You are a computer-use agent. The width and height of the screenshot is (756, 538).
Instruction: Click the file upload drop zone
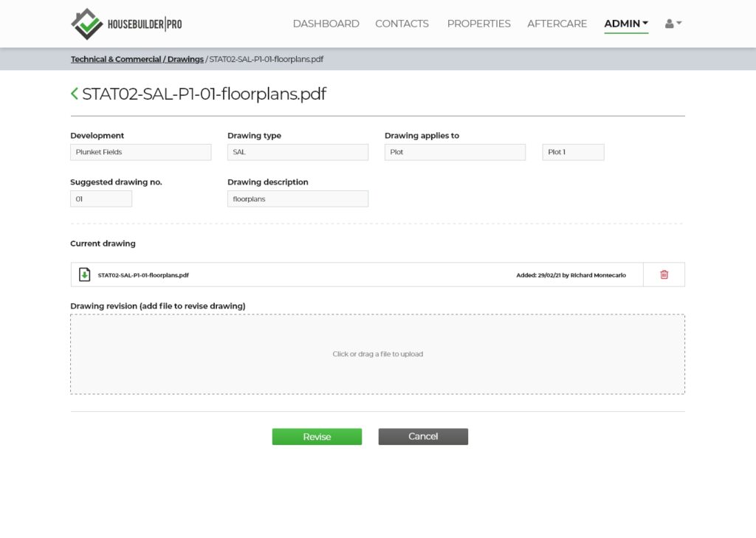click(x=377, y=354)
